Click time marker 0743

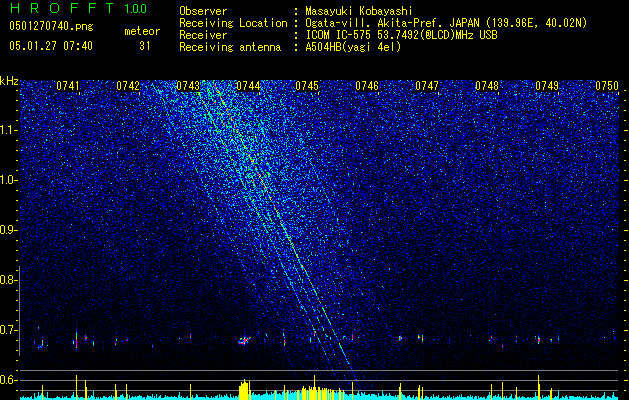tap(188, 86)
